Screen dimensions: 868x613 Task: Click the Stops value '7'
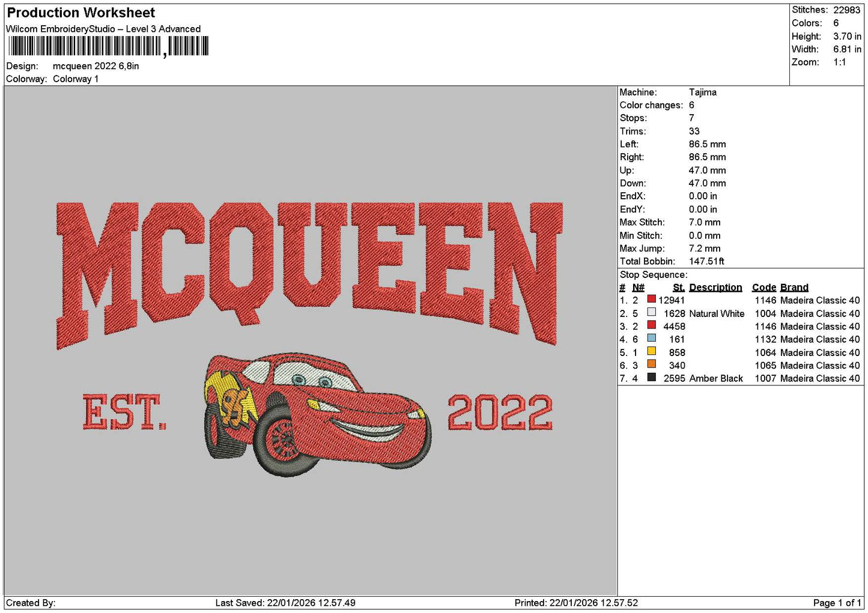pos(691,118)
